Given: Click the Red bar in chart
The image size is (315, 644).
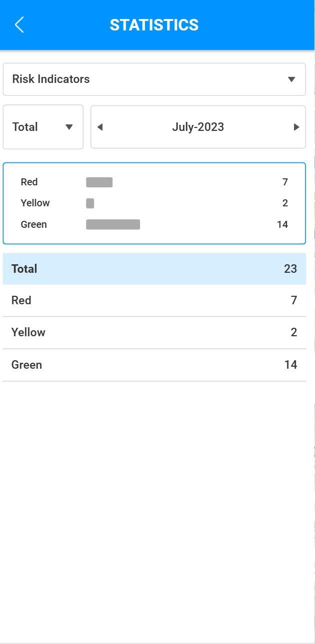Looking at the screenshot, I should [x=99, y=182].
